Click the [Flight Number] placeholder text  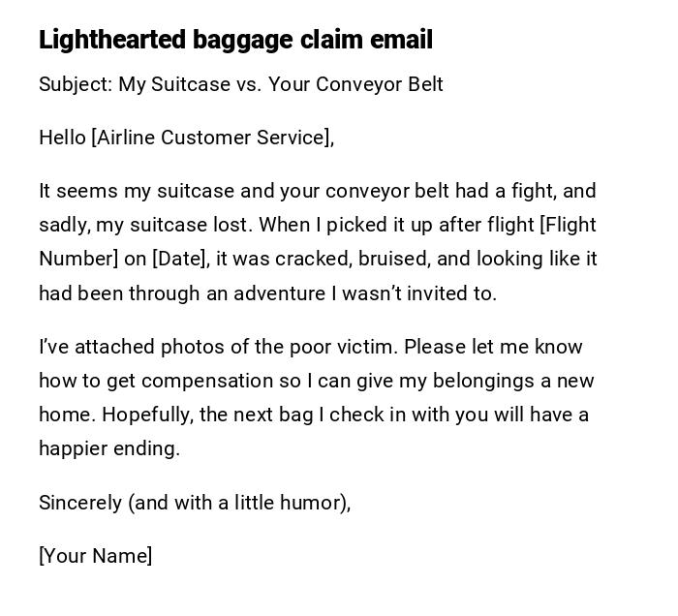pyautogui.click(x=567, y=225)
